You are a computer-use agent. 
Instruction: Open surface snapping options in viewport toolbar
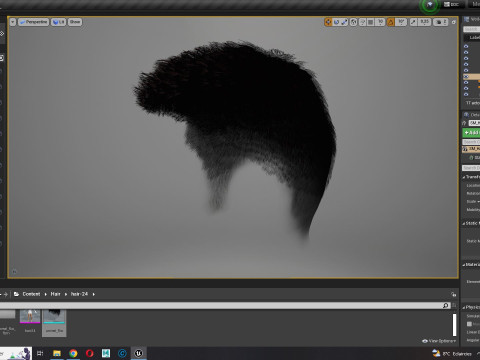(x=362, y=22)
